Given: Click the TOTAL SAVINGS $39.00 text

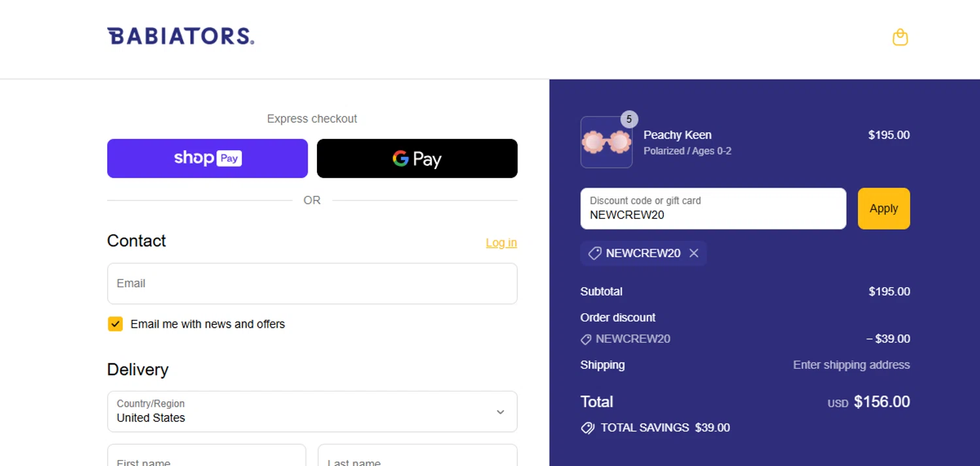Looking at the screenshot, I should [x=665, y=427].
